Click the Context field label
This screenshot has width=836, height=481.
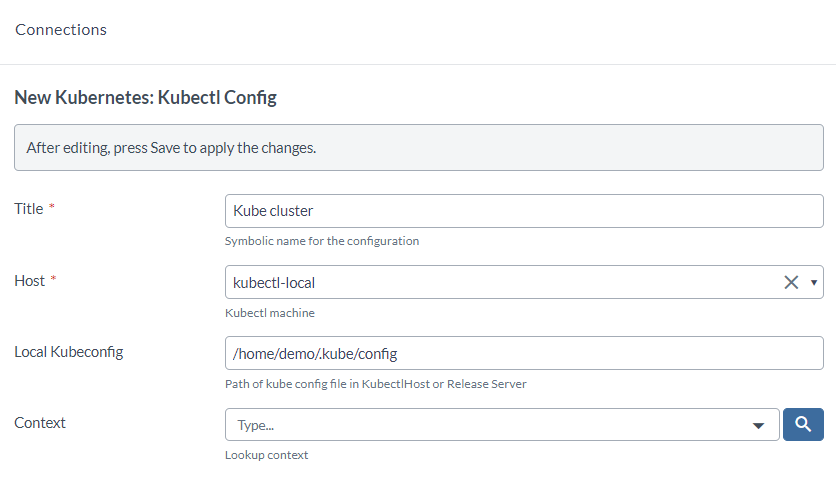coord(40,423)
